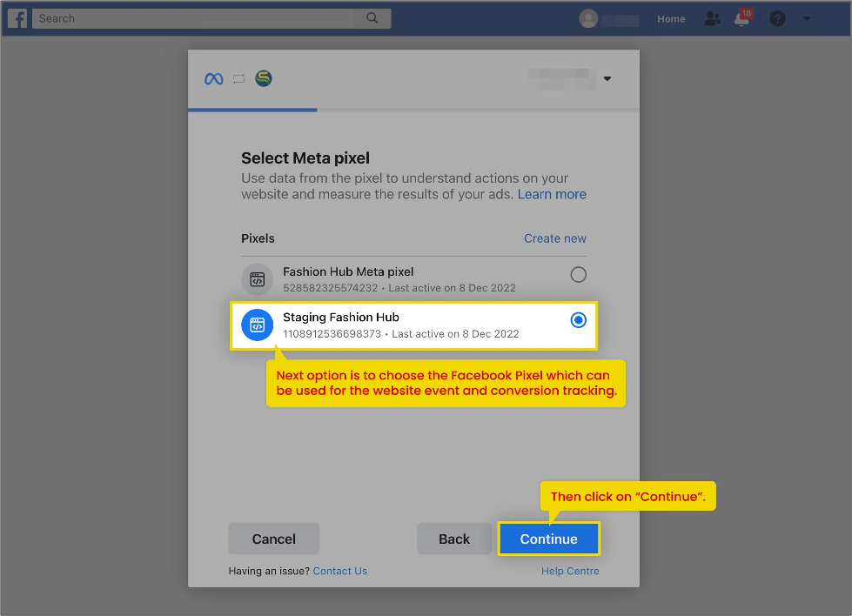The image size is (852, 616).
Task: Click the Staging Fashion Hub pixel icon
Action: pos(257,325)
